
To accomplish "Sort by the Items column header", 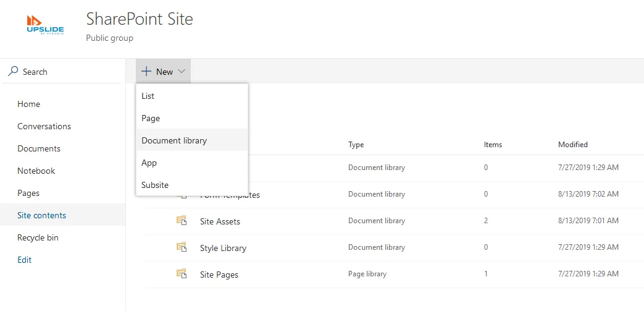I will (x=493, y=145).
